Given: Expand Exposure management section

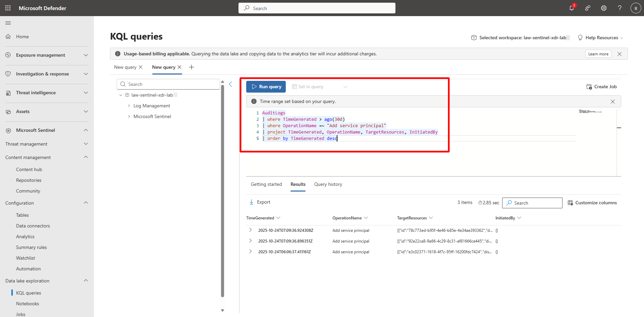Looking at the screenshot, I should coord(86,55).
